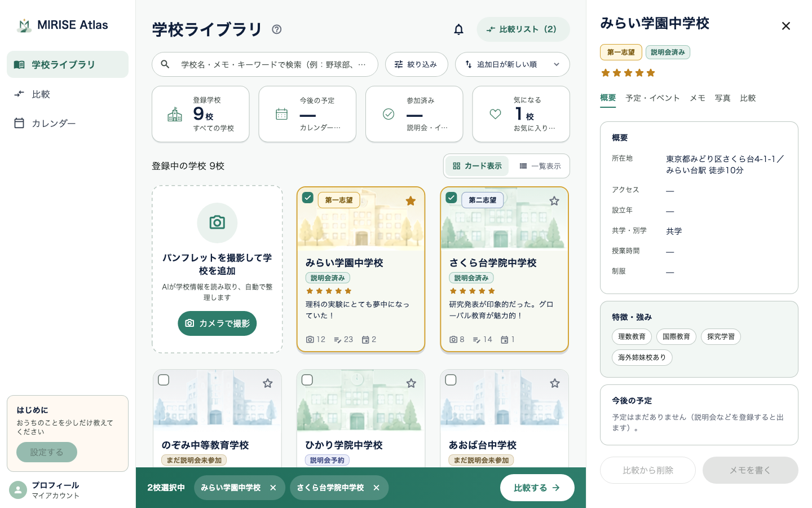Uncheck the みらい学園中学校 card checkbox
Screen dimensions: 812x508
tap(308, 198)
